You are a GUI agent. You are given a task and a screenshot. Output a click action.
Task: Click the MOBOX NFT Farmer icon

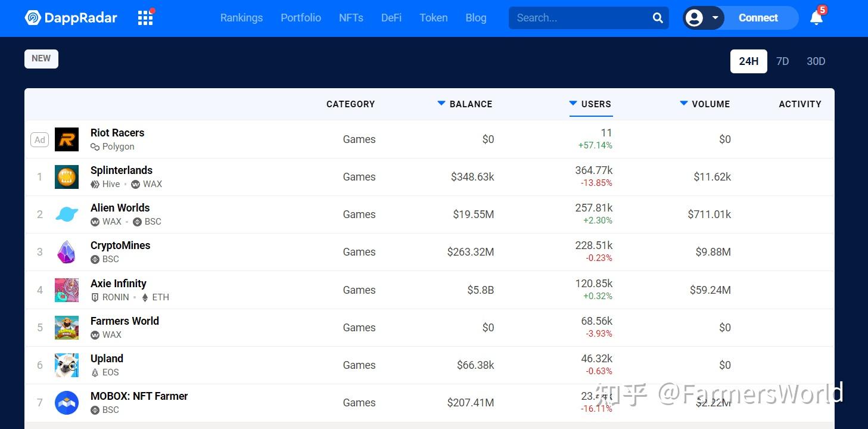(67, 403)
